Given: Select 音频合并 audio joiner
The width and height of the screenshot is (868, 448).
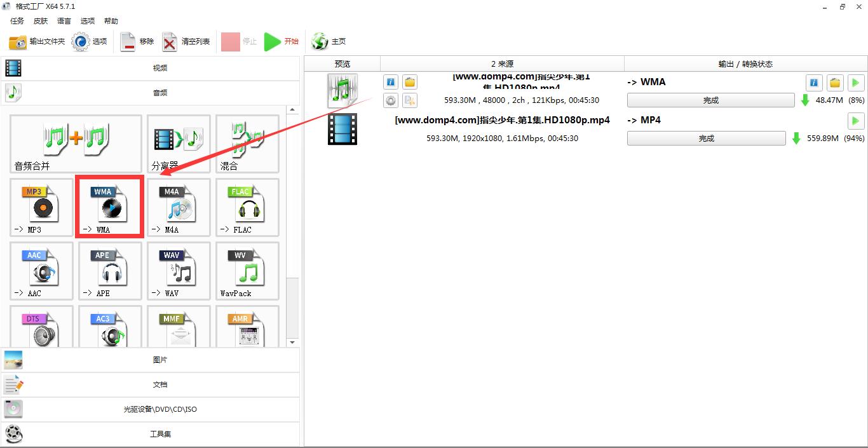Looking at the screenshot, I should point(76,144).
